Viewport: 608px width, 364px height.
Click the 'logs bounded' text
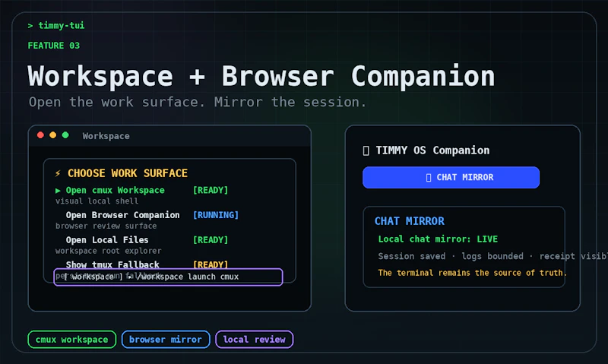coord(492,256)
